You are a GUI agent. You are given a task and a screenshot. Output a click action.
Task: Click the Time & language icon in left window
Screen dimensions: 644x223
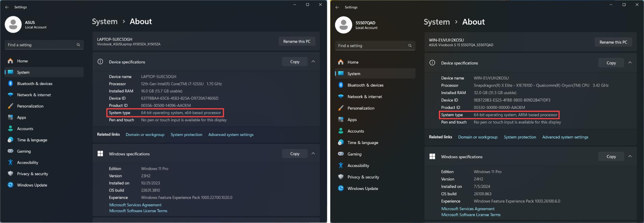tap(10, 140)
